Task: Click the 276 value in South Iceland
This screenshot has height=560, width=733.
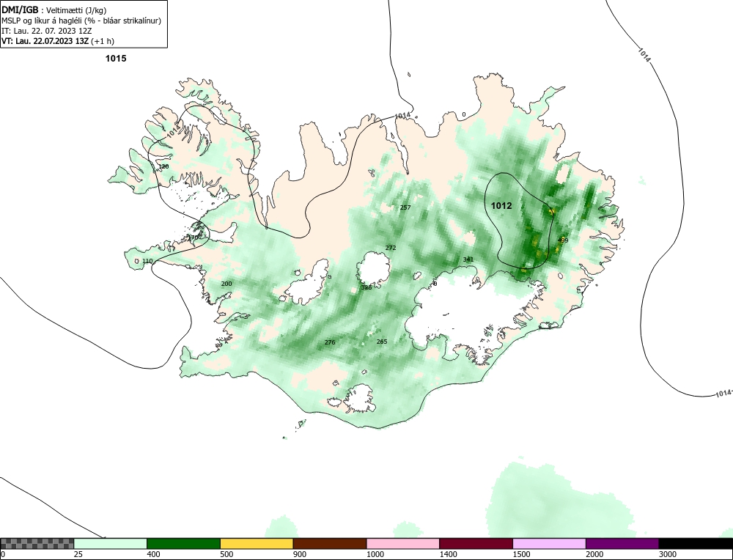Action: point(330,342)
